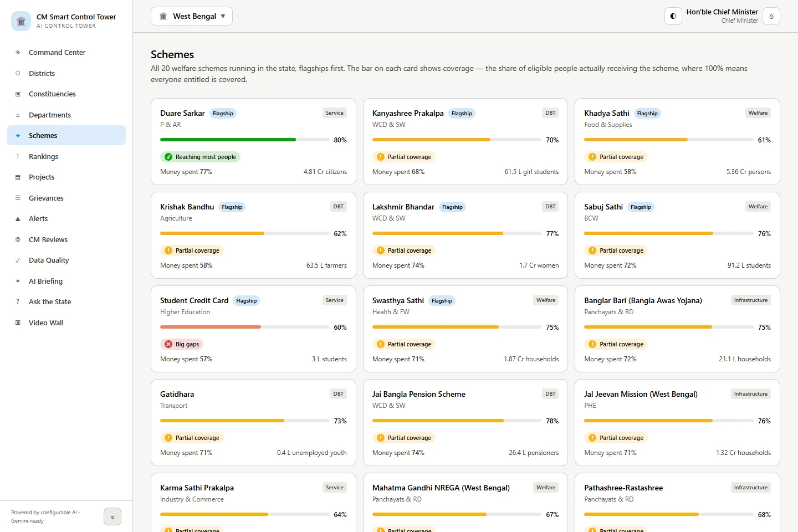The height and width of the screenshot is (532, 798).
Task: Click the Ask the State question-mark icon
Action: [x=18, y=302]
